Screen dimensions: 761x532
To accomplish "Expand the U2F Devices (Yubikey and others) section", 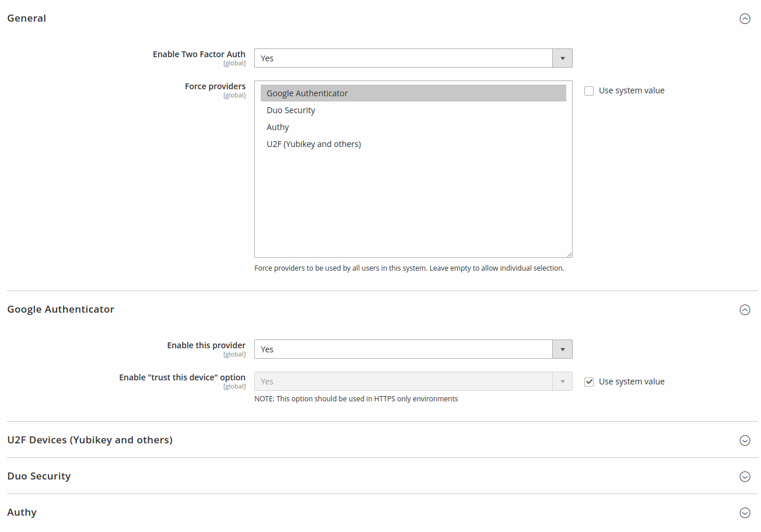I will click(x=745, y=440).
